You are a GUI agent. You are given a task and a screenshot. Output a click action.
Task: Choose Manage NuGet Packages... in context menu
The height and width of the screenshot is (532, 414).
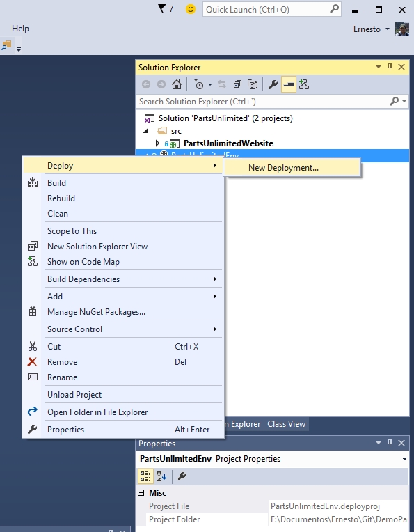pos(96,312)
